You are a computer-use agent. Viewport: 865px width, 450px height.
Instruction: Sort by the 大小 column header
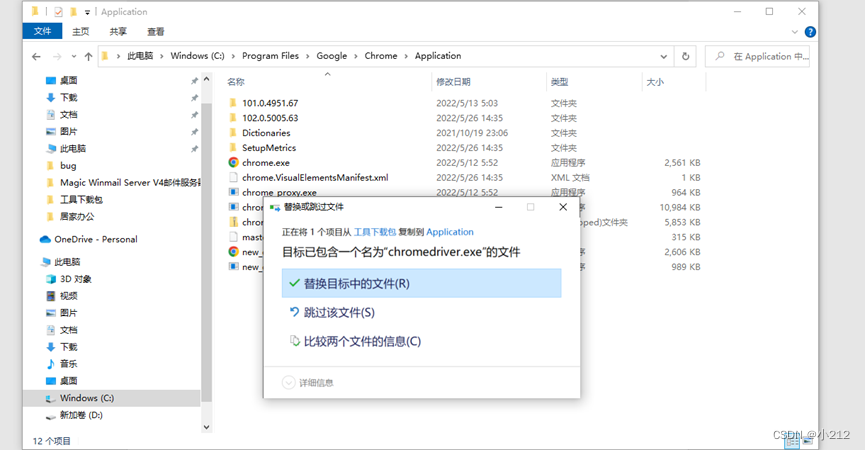(655, 82)
